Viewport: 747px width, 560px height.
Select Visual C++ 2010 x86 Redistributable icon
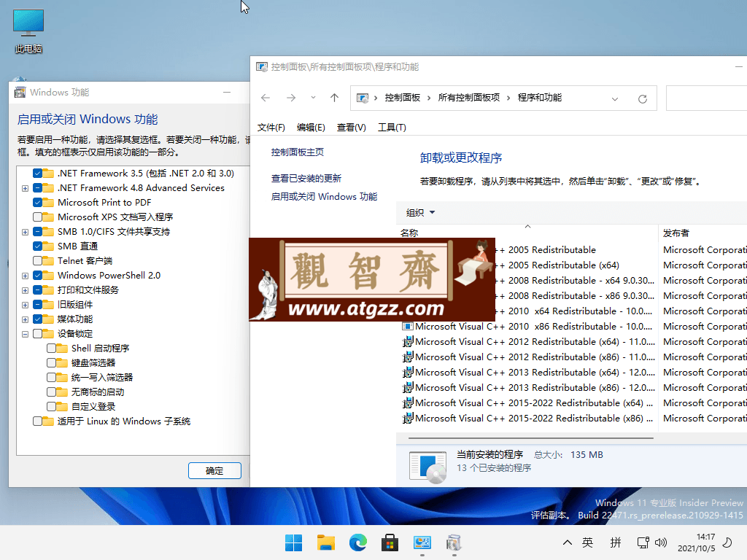pos(407,327)
